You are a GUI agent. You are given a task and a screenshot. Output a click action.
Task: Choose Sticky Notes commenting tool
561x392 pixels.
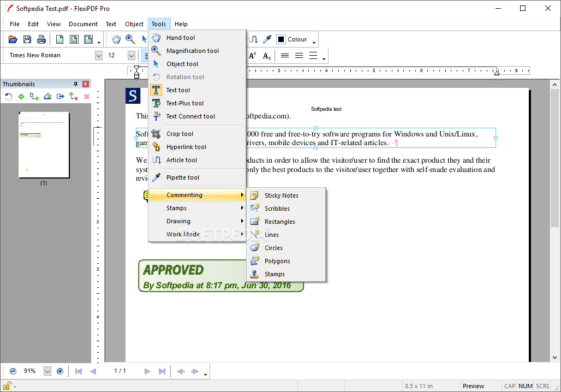click(286, 195)
